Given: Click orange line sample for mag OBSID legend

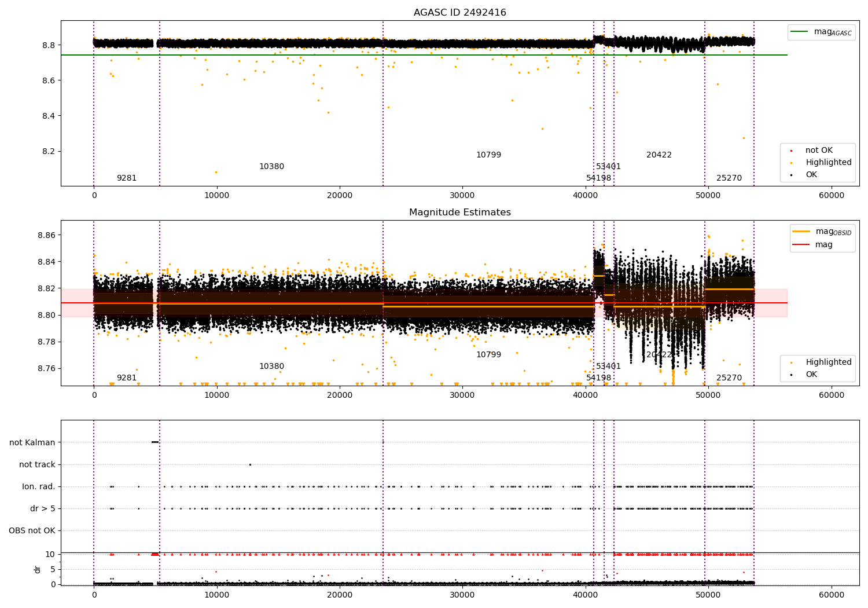Looking at the screenshot, I should [x=801, y=232].
